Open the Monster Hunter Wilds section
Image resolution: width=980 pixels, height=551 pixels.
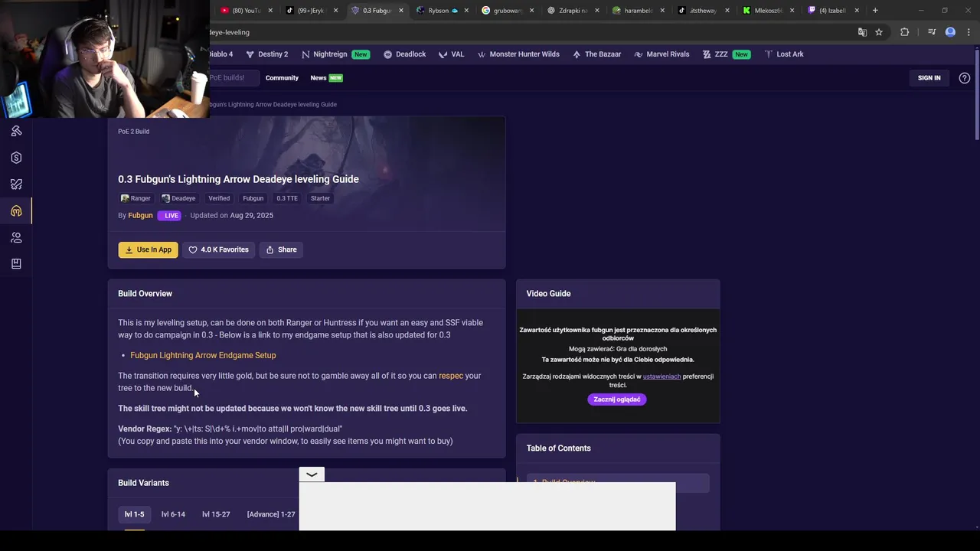click(518, 54)
